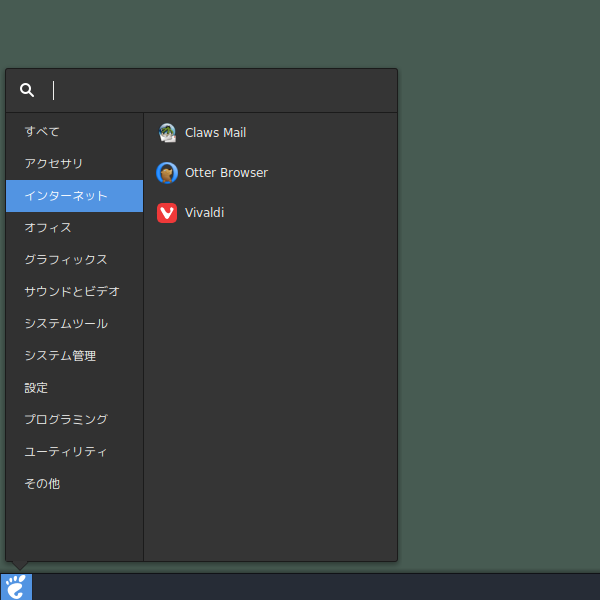Screen dimensions: 600x600
Task: Launch Otter Browser via its icon
Action: click(x=167, y=173)
